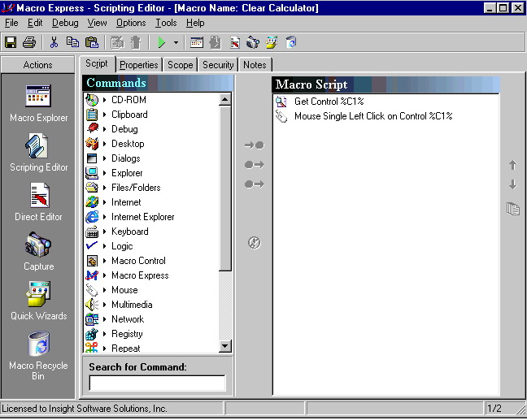Screen dimensions: 527x420
Task: Expand the CD-ROM command category
Action: pos(105,100)
